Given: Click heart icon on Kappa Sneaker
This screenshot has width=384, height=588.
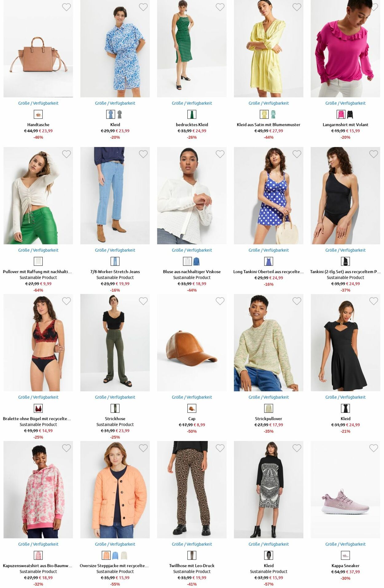Looking at the screenshot, I should click(374, 448).
